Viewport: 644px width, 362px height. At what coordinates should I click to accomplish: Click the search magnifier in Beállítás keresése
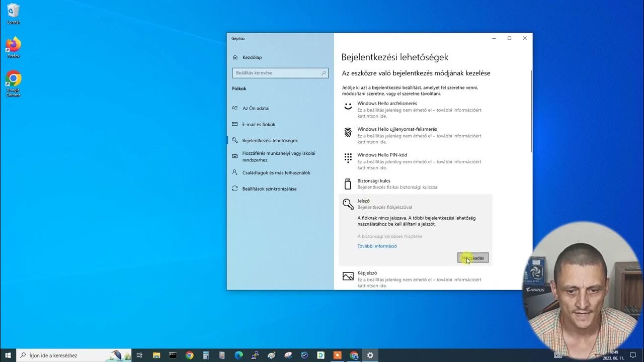pos(324,73)
